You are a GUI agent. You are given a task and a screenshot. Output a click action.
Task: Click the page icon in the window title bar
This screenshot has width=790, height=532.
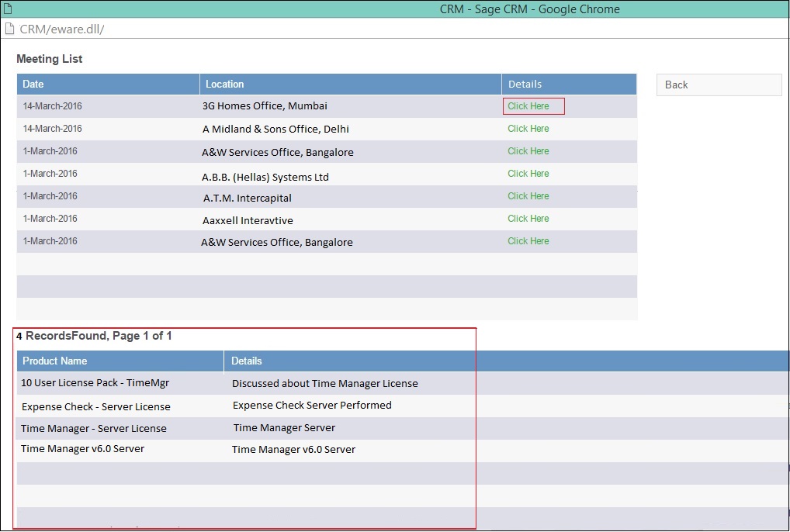tap(7, 9)
